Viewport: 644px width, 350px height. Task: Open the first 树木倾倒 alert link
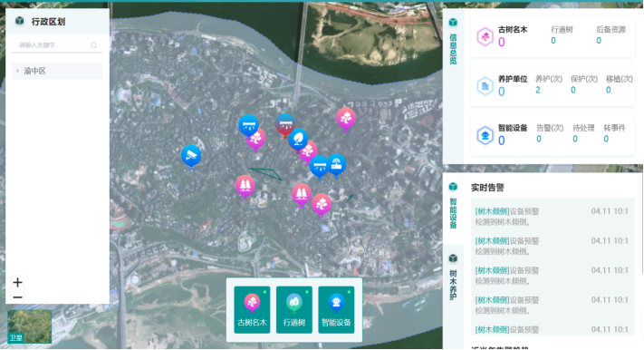coord(492,211)
